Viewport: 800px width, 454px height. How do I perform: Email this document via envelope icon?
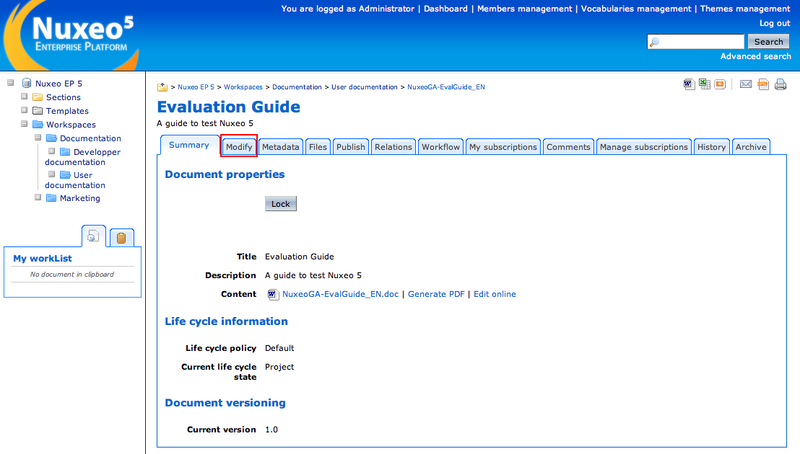pyautogui.click(x=746, y=84)
